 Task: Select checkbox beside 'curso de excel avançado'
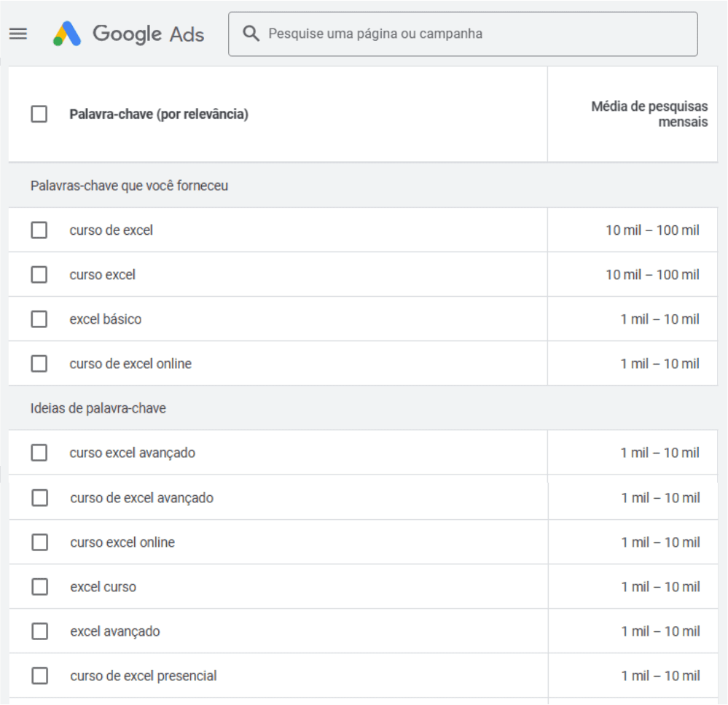[x=40, y=498]
